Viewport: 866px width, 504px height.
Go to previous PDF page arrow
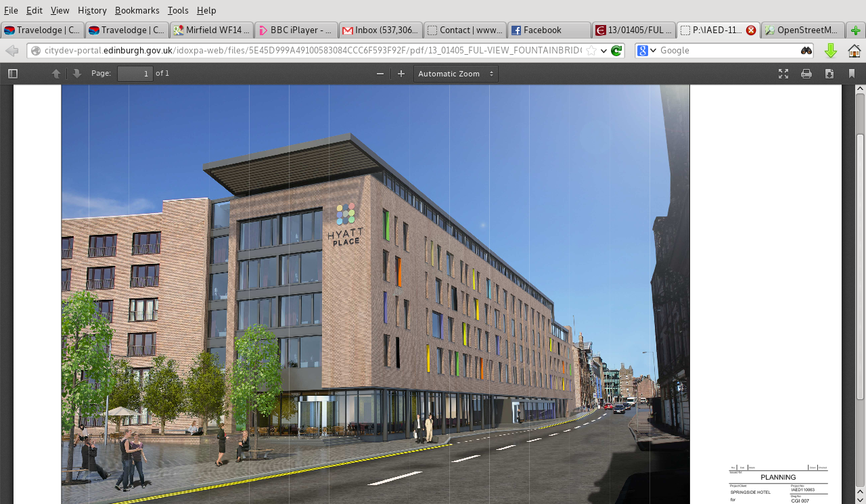(56, 74)
